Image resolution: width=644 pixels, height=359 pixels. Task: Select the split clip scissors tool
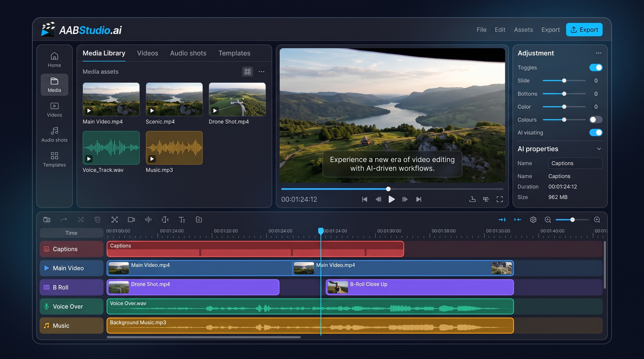pos(114,219)
